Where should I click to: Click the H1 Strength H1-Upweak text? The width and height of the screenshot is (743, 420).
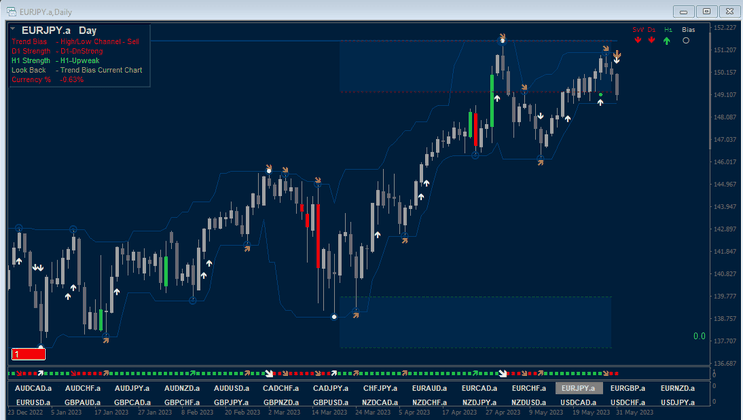click(x=55, y=61)
